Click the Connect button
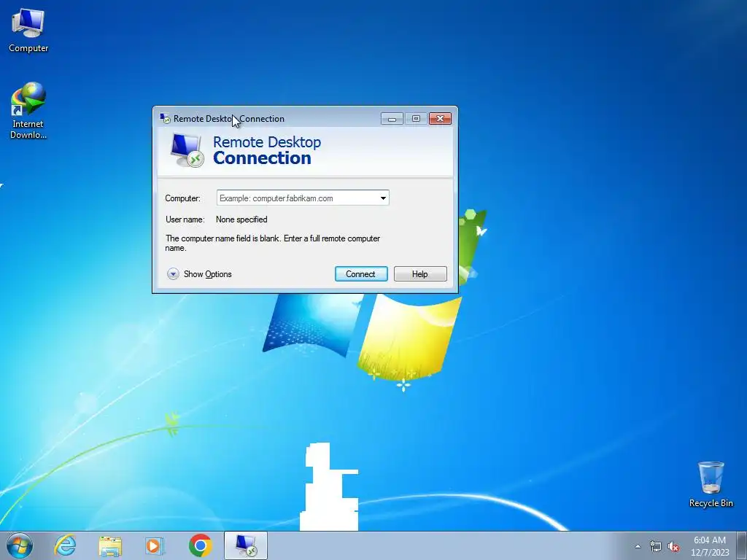 361,274
